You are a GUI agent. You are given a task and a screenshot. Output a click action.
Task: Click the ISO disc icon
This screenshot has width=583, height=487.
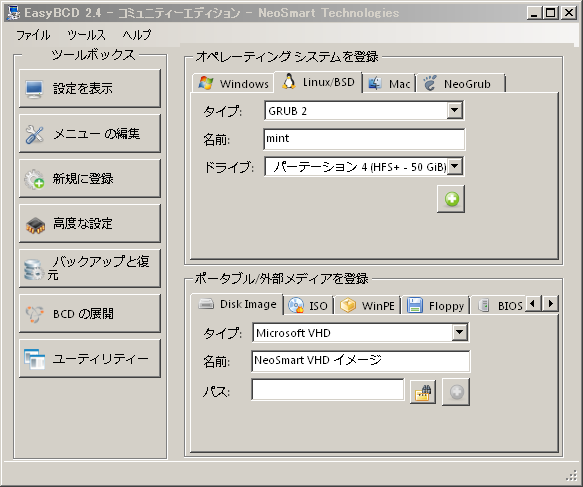coord(296,305)
